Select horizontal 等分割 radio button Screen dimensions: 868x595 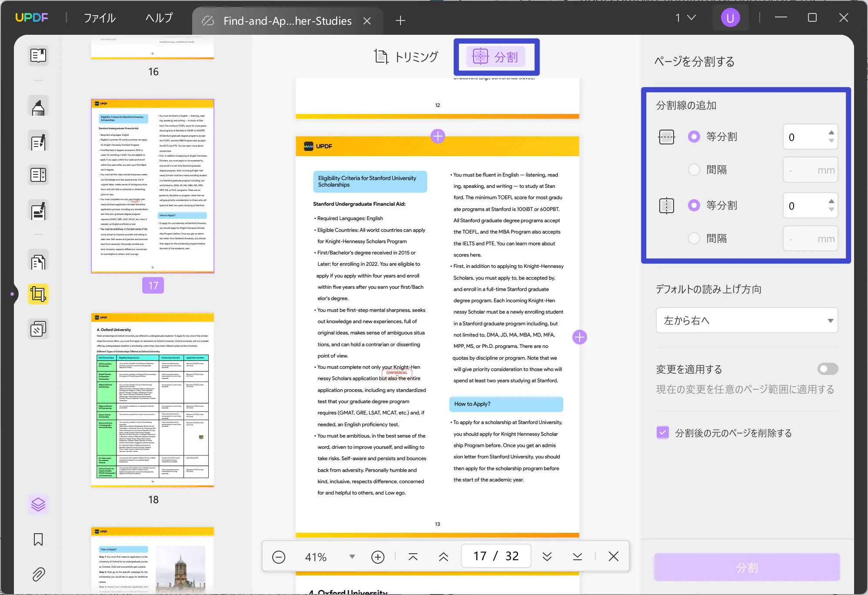[694, 137]
